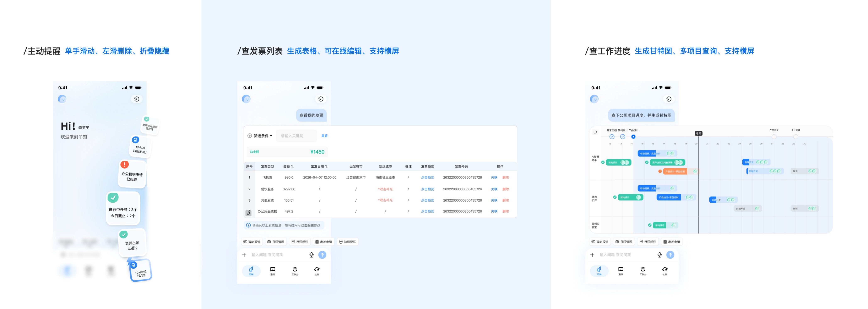
Task: Tap the avatar icon on the invoice list screen
Action: pos(246,99)
